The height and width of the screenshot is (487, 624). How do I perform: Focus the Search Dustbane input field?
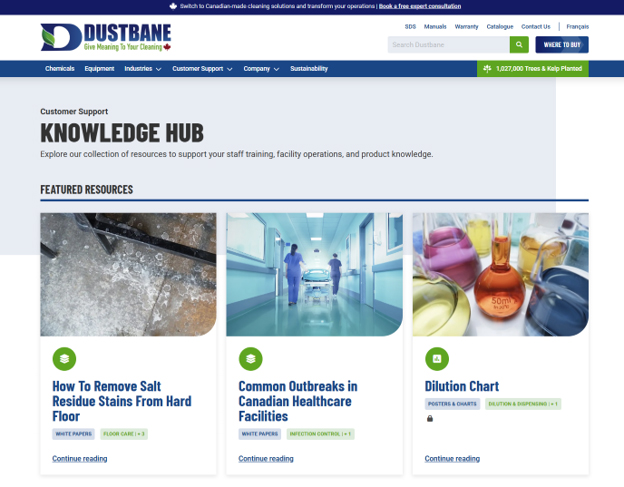[x=448, y=45]
